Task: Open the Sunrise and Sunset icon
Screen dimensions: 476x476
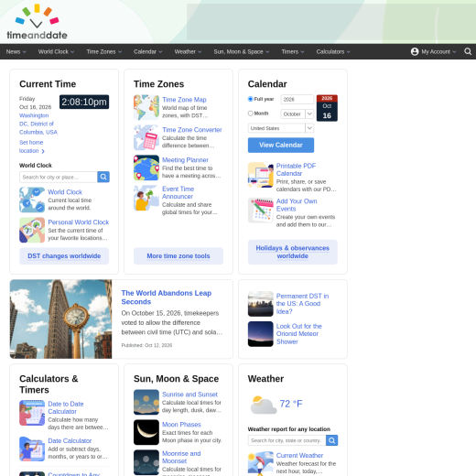Action: pos(146,402)
